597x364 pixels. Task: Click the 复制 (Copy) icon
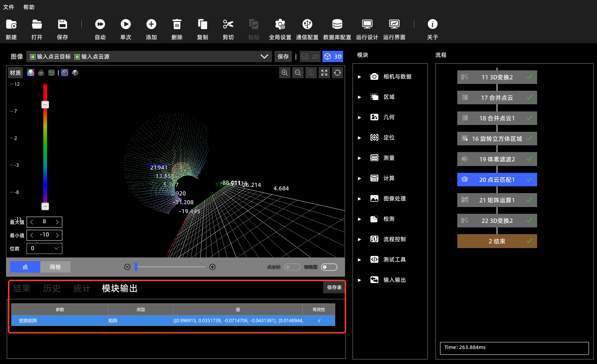pos(203,24)
